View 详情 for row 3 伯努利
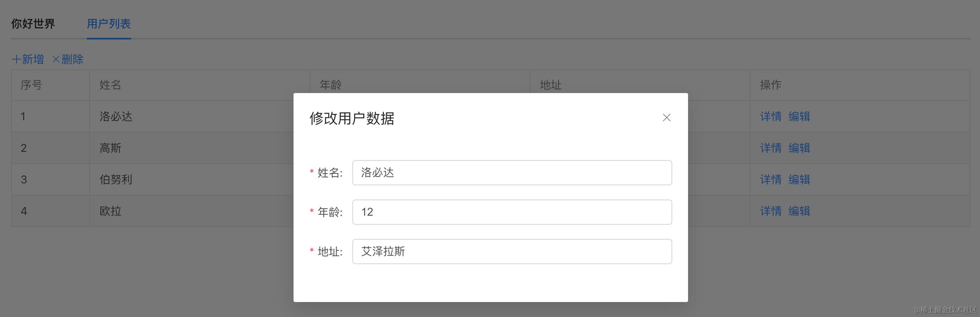Screen dimensions: 980x317 point(771,179)
